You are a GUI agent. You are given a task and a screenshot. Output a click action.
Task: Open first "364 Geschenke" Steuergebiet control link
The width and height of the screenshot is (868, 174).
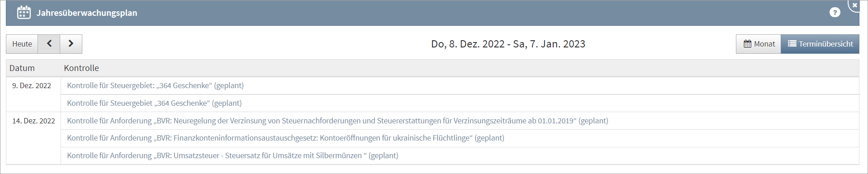[155, 85]
